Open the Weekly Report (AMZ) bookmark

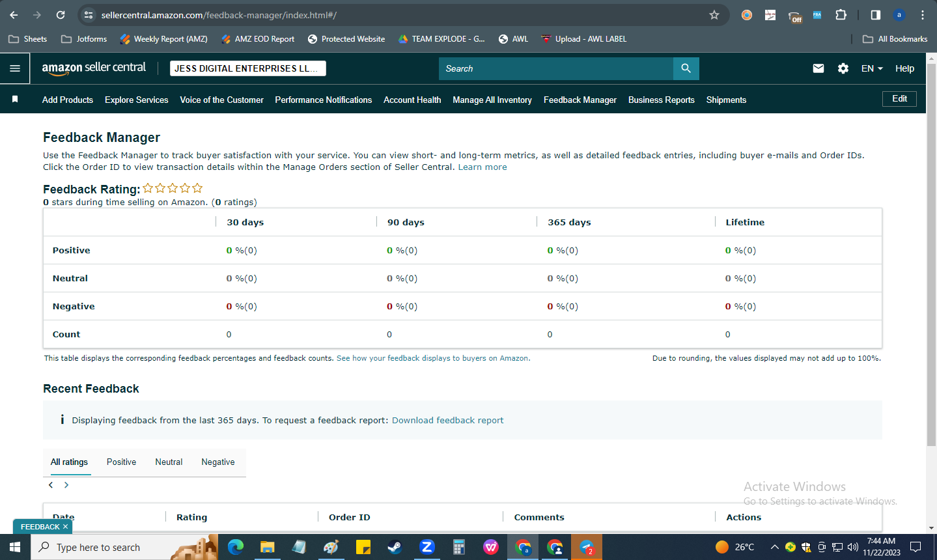[163, 39]
